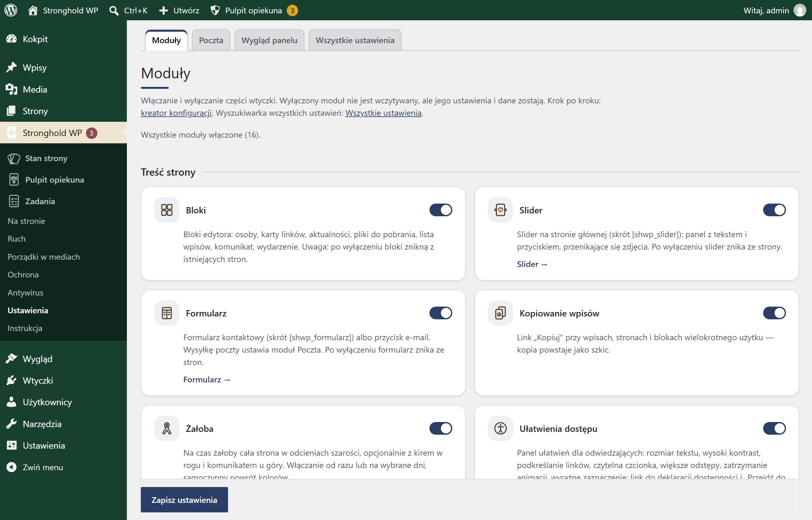Open the Ctrl+K search magnifier
Viewport: 812px width, 520px height.
pos(114,10)
